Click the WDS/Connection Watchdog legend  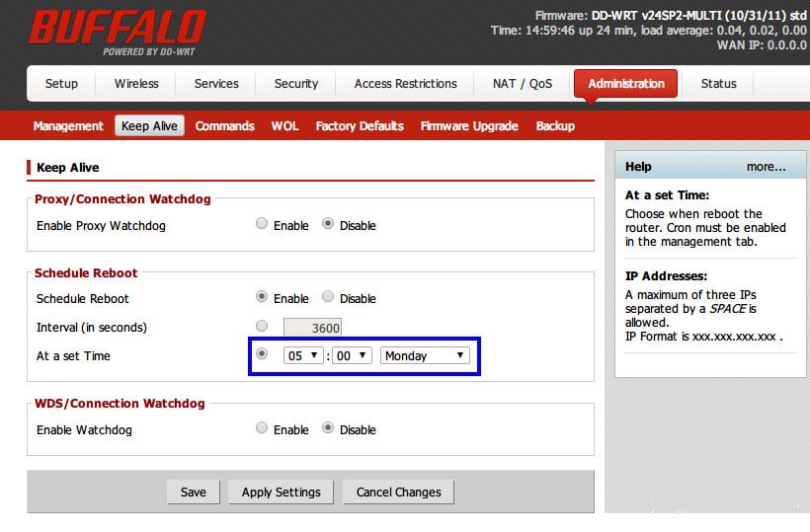(x=120, y=404)
